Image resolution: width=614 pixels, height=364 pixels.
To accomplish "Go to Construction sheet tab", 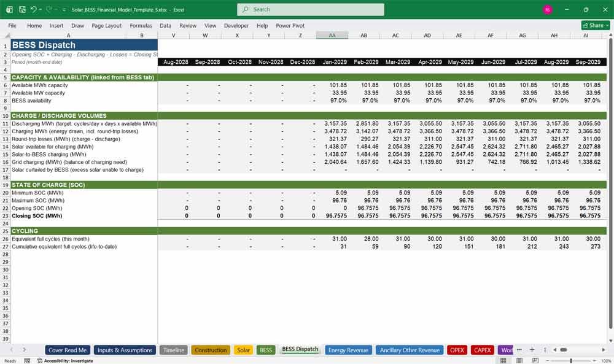I will click(211, 350).
